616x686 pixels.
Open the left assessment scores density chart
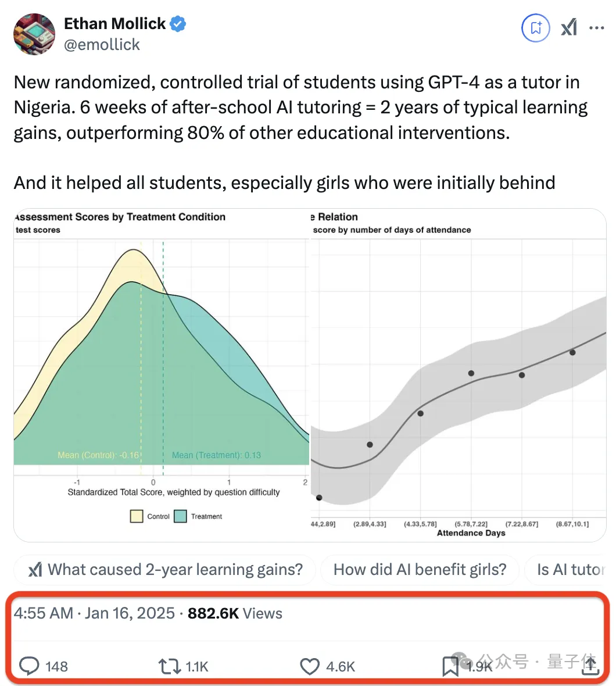tap(162, 372)
